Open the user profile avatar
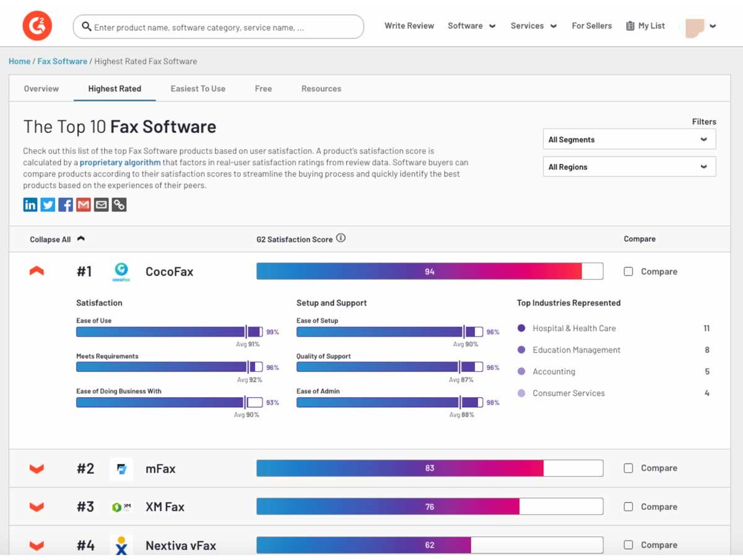743x560 pixels. (695, 28)
